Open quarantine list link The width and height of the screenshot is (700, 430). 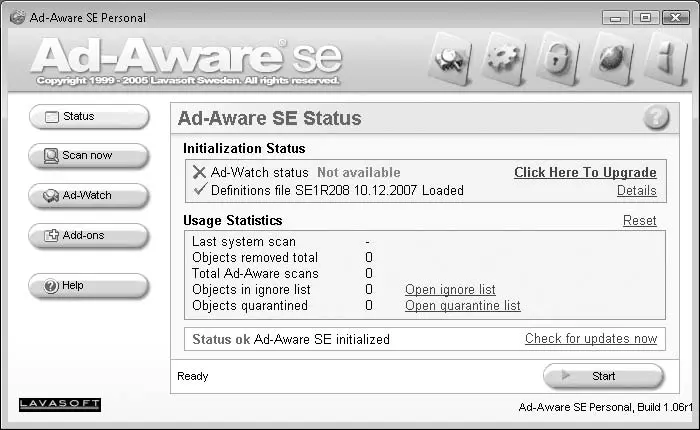tap(462, 306)
